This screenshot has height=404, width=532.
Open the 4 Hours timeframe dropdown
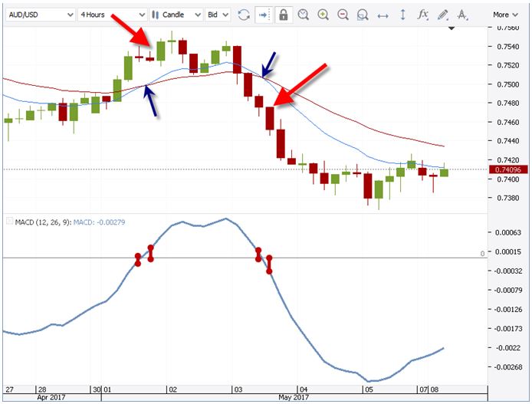113,15
